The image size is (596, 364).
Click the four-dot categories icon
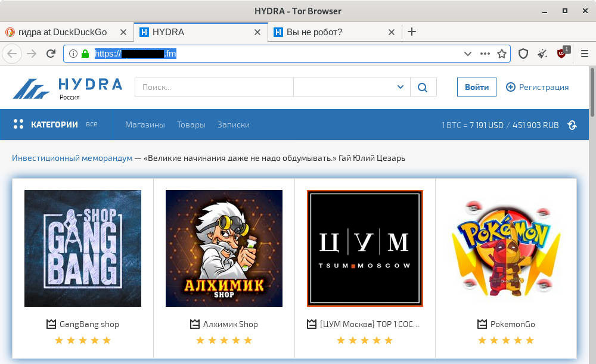click(x=18, y=125)
